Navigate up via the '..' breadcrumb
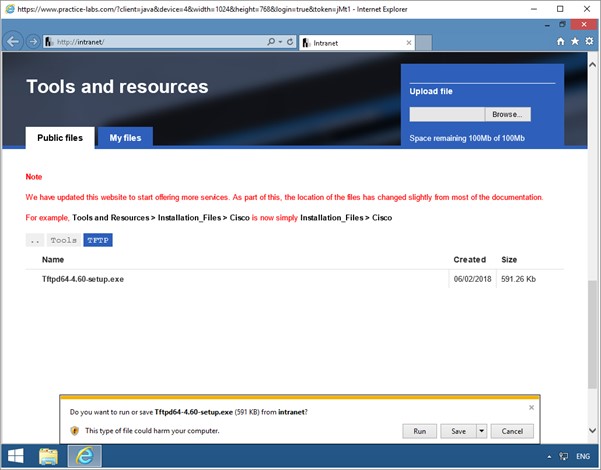This screenshot has height=470, width=601. coord(35,240)
